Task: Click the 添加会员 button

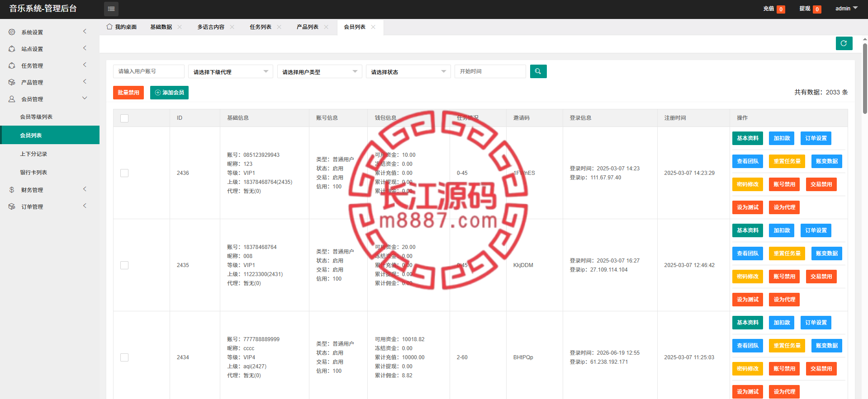Action: click(x=169, y=93)
